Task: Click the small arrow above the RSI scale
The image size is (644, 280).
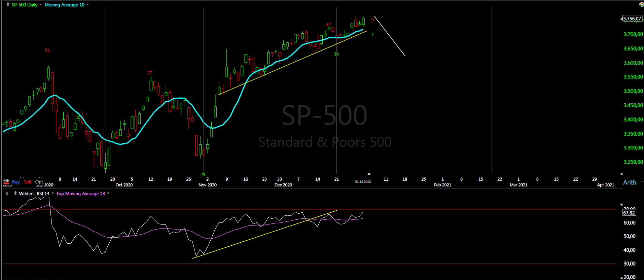Action: point(621,205)
